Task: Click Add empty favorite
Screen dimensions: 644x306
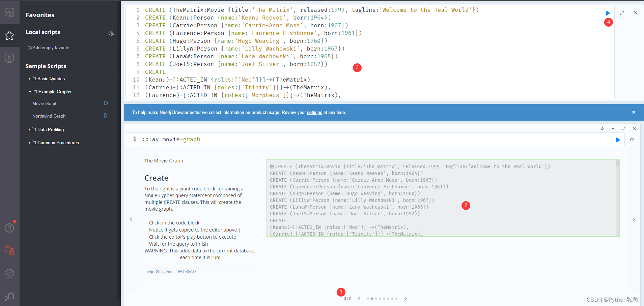Action: pyautogui.click(x=48, y=48)
